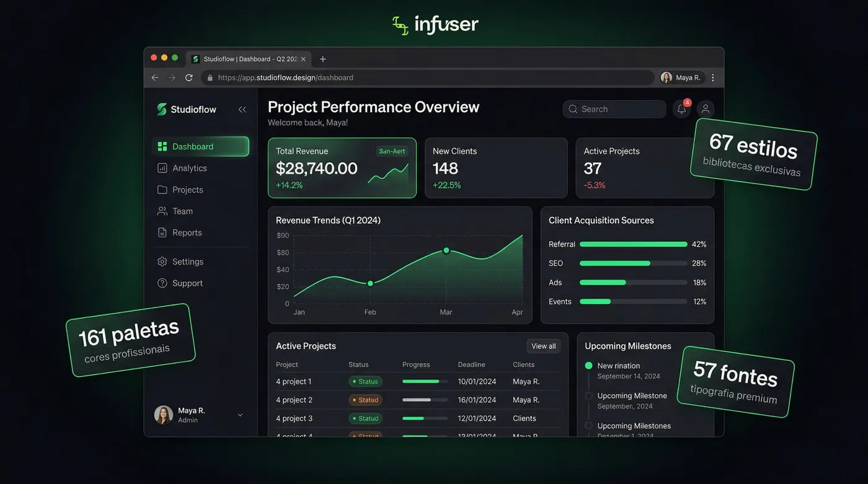This screenshot has height=484, width=868.
Task: Expand the Maya R. Admin account dropdown
Action: [241, 415]
